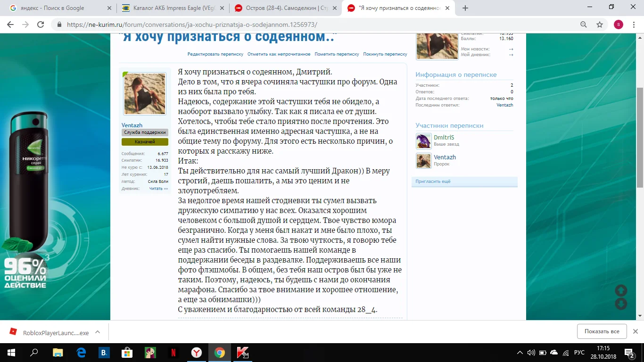Viewport: 644px width, 362px height.
Task: Go back to the previous page
Action: click(10, 25)
